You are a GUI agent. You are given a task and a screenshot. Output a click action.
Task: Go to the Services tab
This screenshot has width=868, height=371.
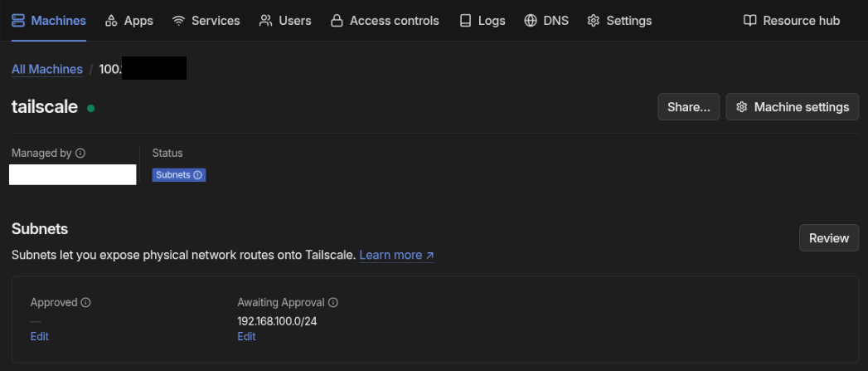pyautogui.click(x=206, y=21)
